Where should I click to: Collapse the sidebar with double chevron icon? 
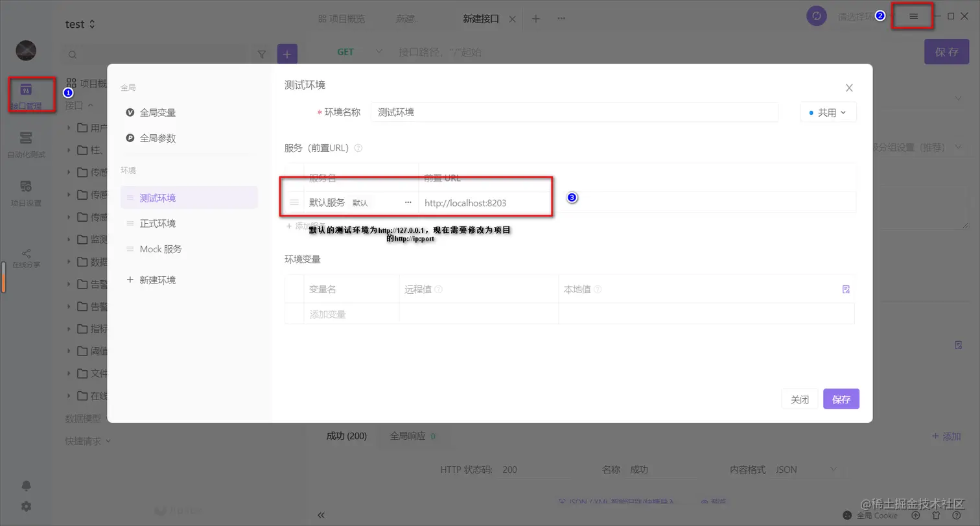point(321,515)
